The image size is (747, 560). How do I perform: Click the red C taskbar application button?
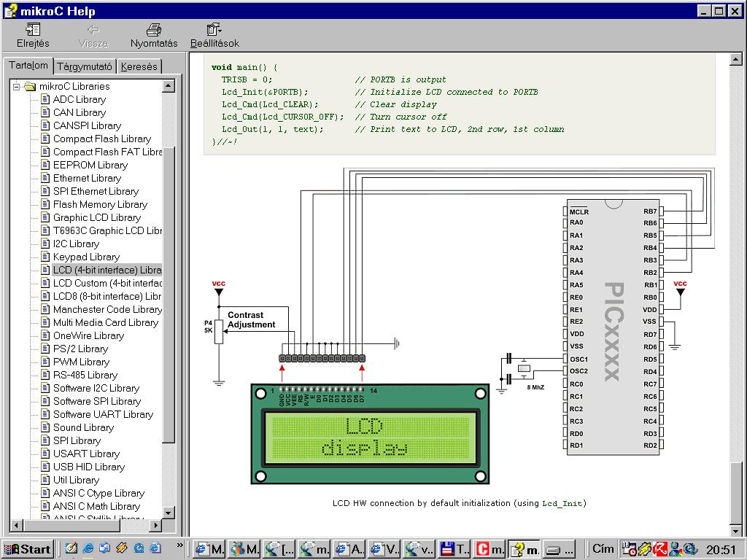pyautogui.click(x=489, y=549)
